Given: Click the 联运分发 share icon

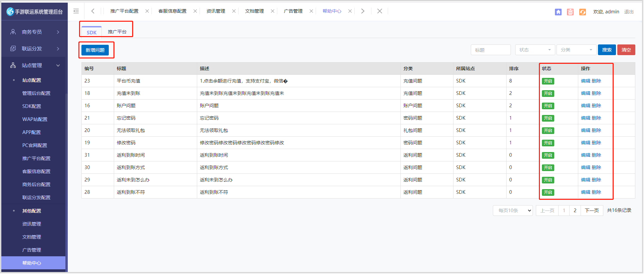Looking at the screenshot, I should coord(13,48).
